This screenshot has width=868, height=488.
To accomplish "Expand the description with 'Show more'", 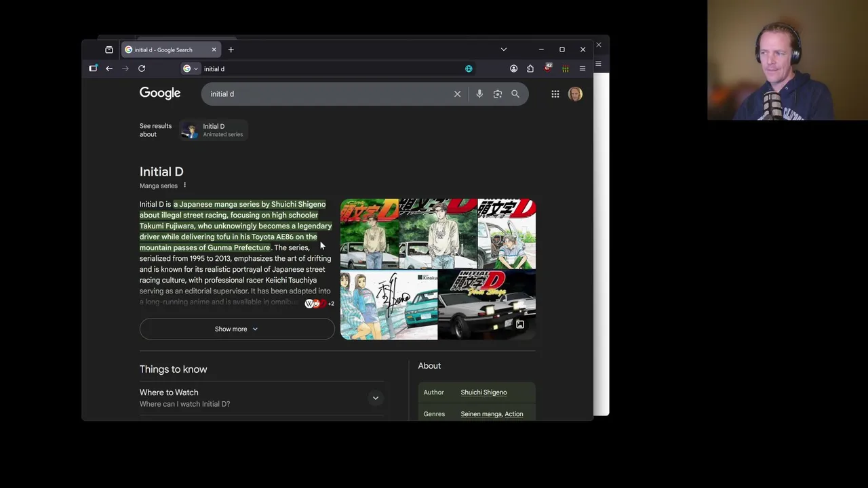I will pos(237,329).
